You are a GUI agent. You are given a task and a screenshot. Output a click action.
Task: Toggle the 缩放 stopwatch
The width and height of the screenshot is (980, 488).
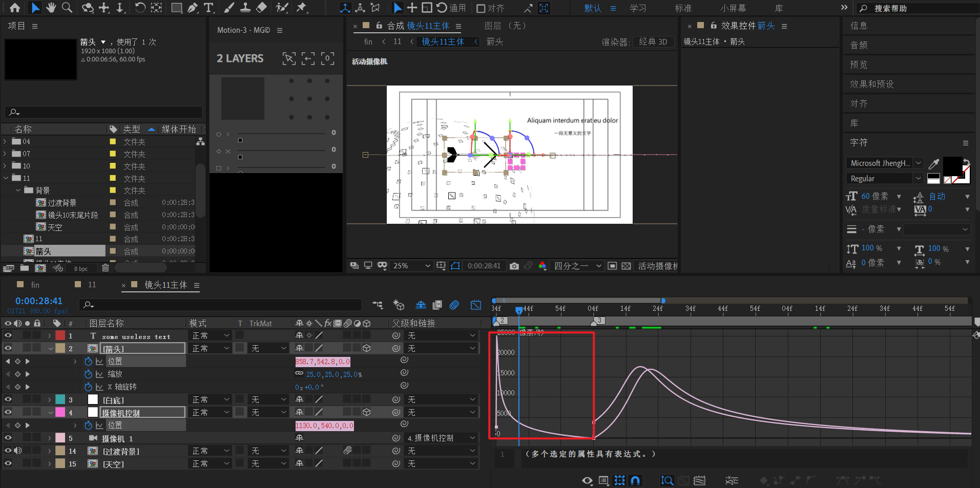(88, 374)
